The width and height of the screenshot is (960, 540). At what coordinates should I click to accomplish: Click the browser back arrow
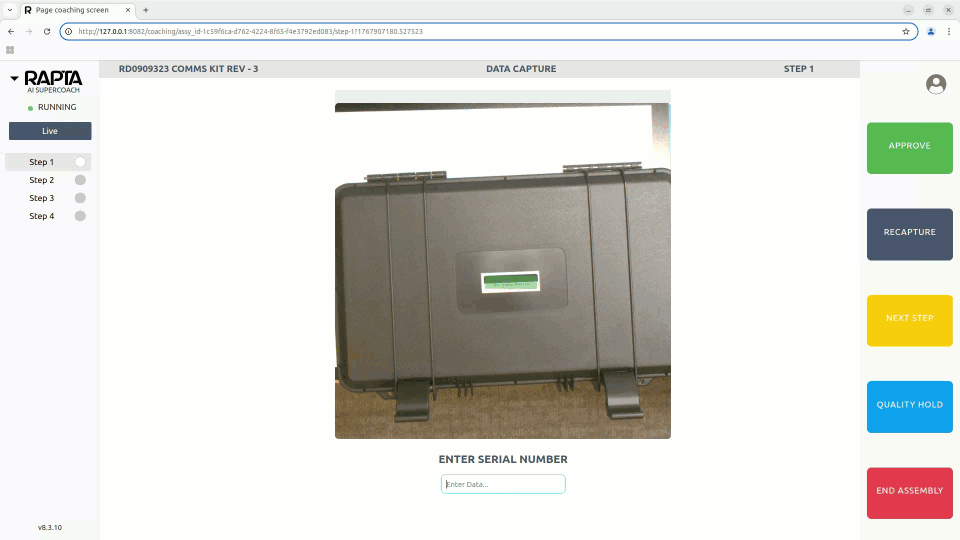11,31
